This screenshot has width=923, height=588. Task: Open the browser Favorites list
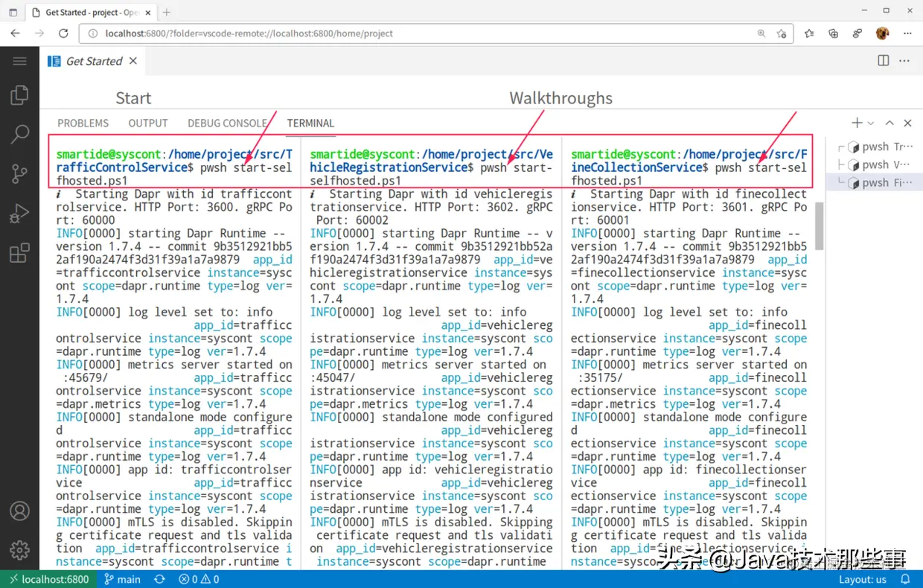click(809, 33)
